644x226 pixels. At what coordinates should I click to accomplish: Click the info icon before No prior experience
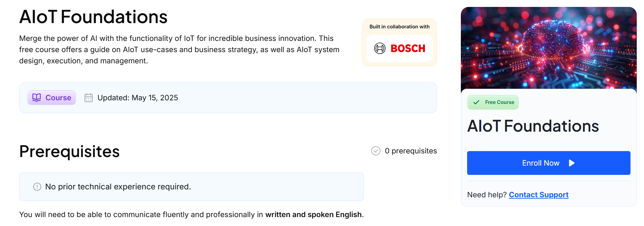tap(37, 187)
